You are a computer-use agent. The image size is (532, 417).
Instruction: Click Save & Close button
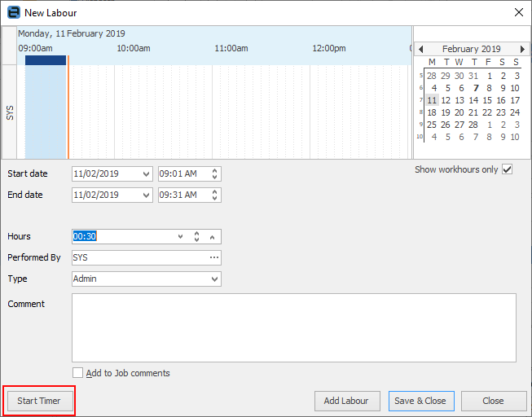[421, 401]
